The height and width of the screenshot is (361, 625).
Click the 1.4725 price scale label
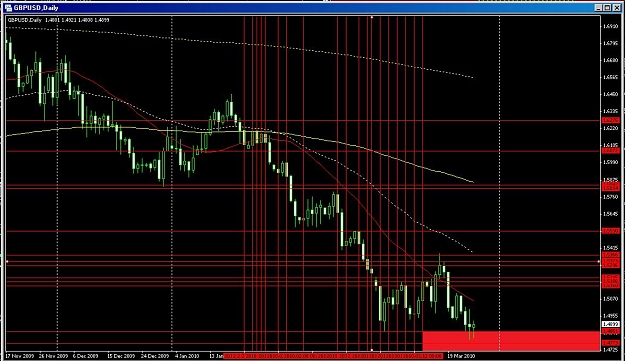(611, 350)
